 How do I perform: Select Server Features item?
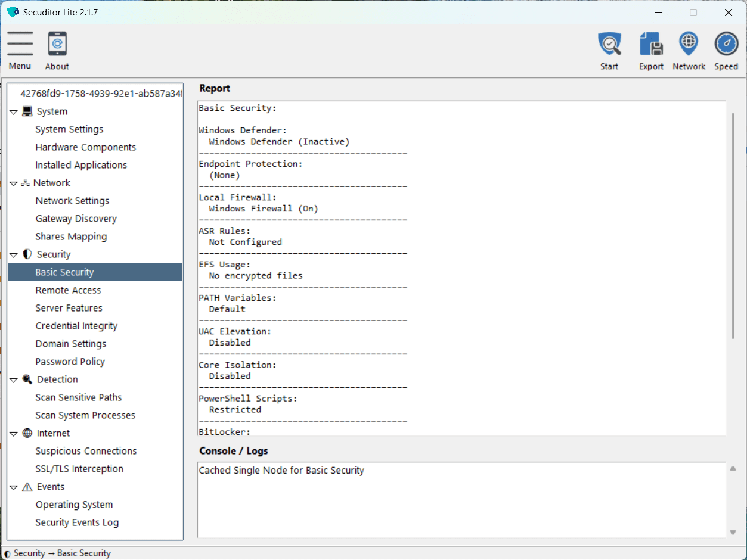click(69, 308)
